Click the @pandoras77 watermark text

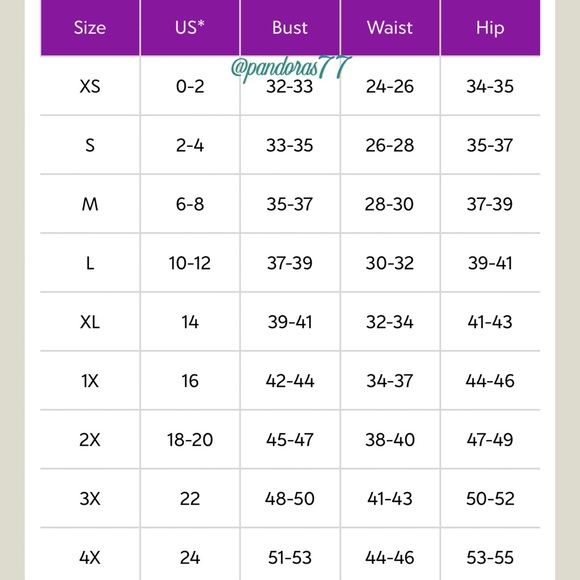(x=291, y=68)
